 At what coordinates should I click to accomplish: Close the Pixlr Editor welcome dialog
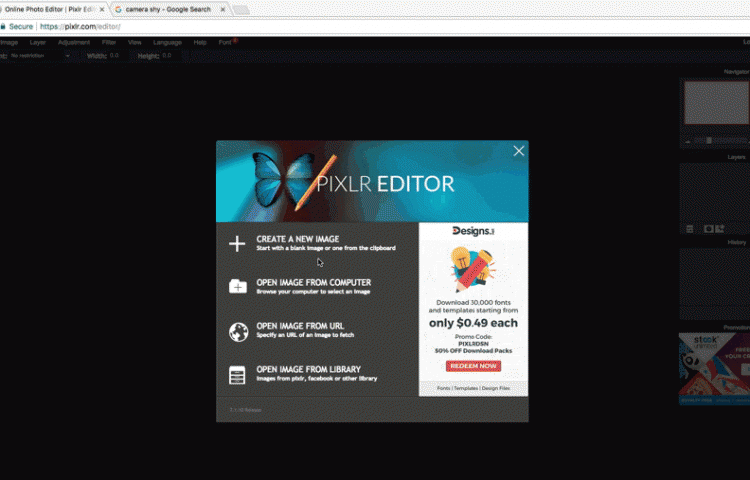(518, 151)
